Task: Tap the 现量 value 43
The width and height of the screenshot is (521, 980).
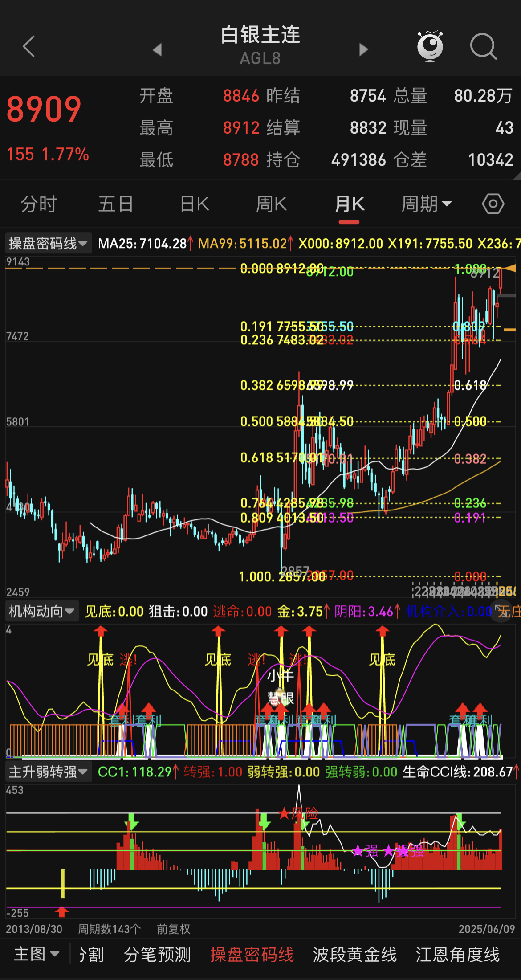Action: click(505, 128)
